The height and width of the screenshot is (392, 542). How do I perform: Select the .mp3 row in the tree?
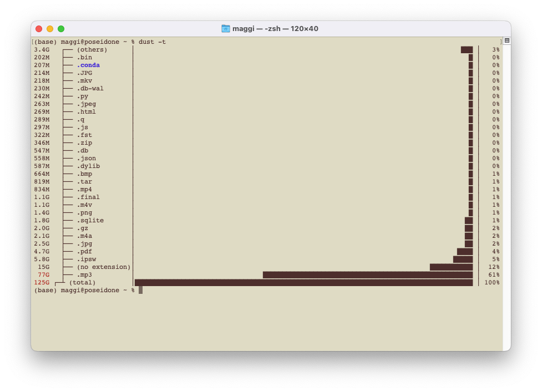84,275
